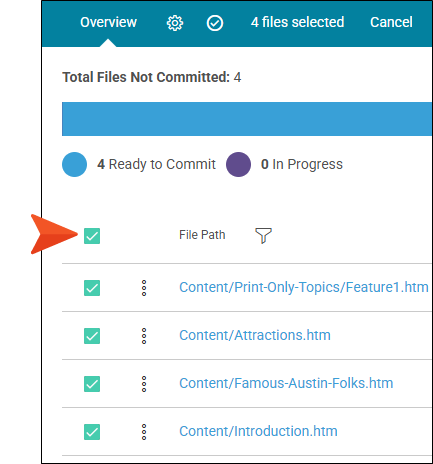
Task: Uncheck the Attractions.htm file checkbox
Action: coord(92,336)
